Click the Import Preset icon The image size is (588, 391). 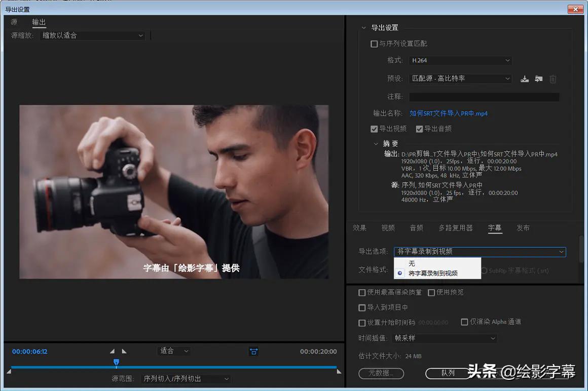click(538, 79)
